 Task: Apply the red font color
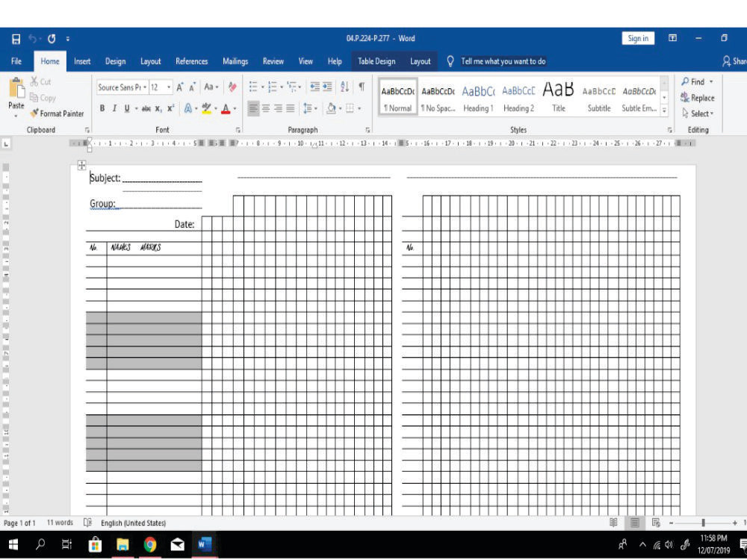click(226, 108)
